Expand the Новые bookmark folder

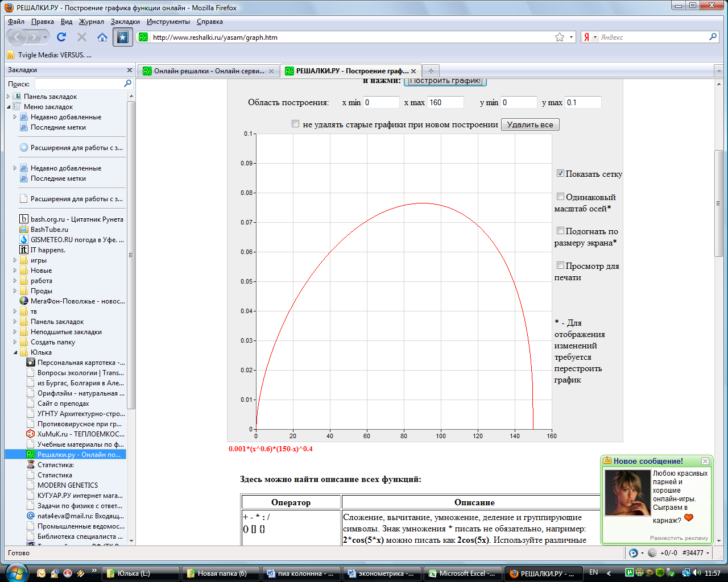[15, 271]
